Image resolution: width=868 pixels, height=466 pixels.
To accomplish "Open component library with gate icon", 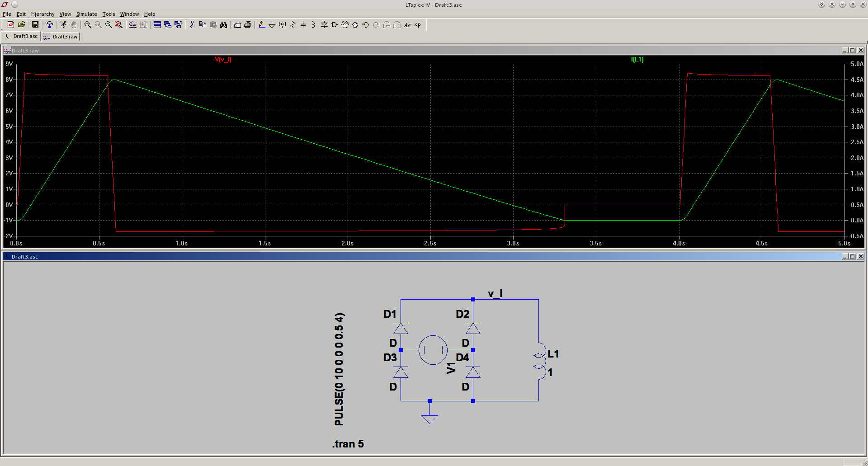I will tap(335, 25).
